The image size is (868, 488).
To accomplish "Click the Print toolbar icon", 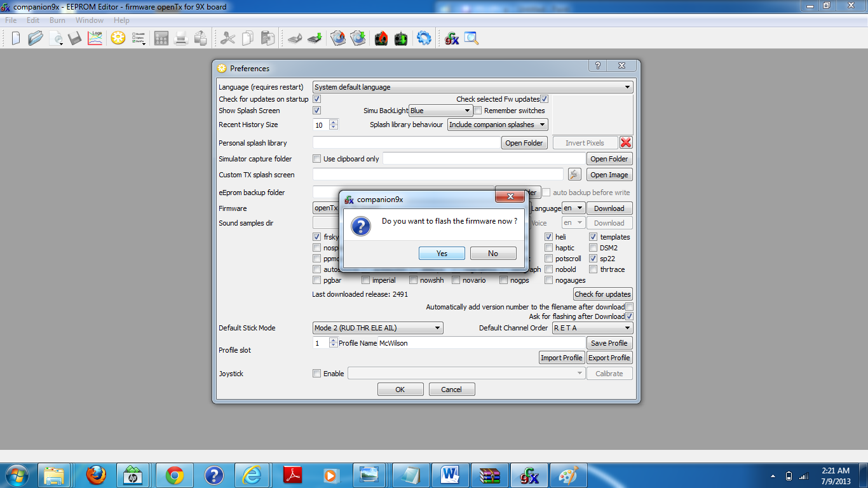I will (181, 38).
